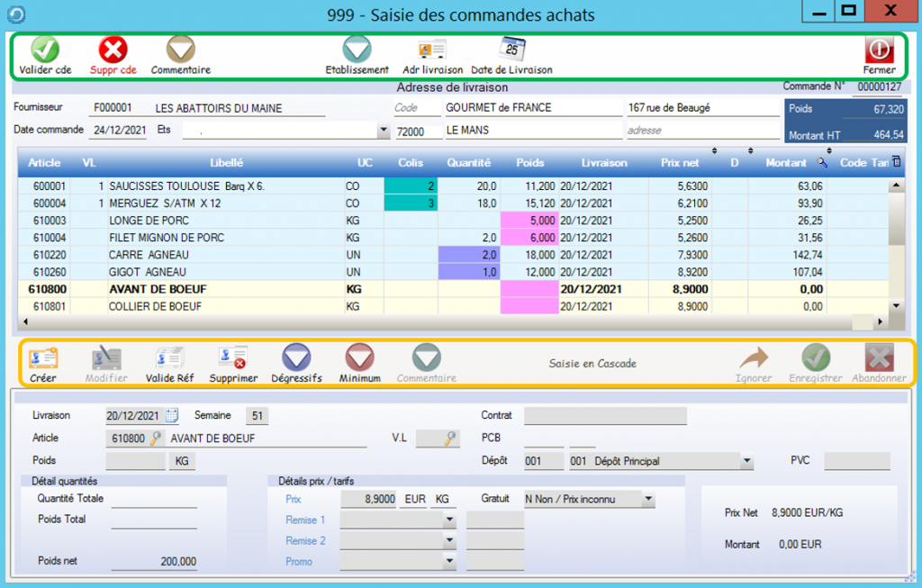This screenshot has height=588, width=922.
Task: Open the Dépôt Principal dropdown arrow
Action: click(x=746, y=461)
